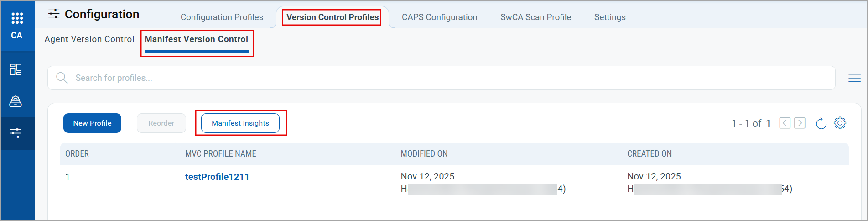Select the configuration sliders sidebar icon
Image resolution: width=868 pixels, height=221 pixels.
tap(16, 133)
